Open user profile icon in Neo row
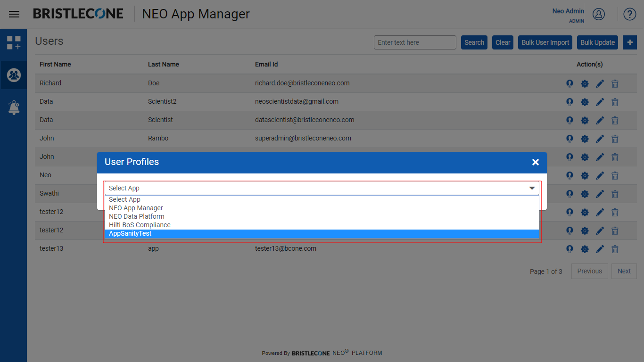644x362 pixels. (x=570, y=175)
